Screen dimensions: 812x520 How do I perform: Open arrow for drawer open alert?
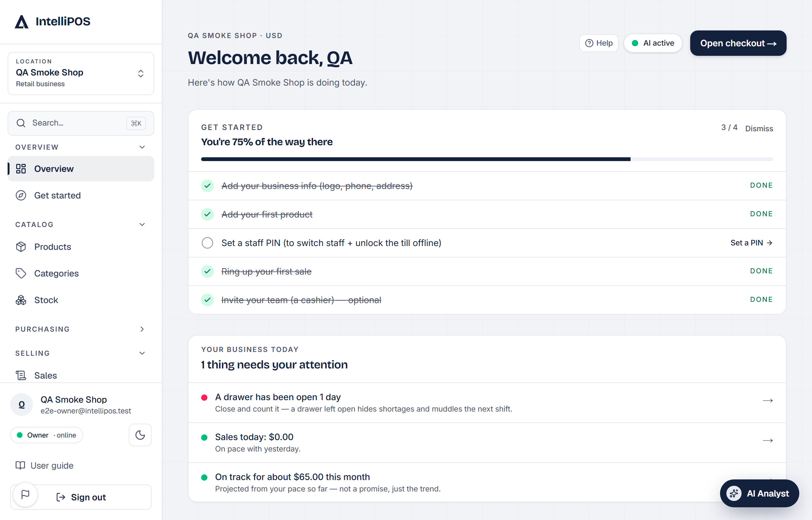pyautogui.click(x=768, y=400)
